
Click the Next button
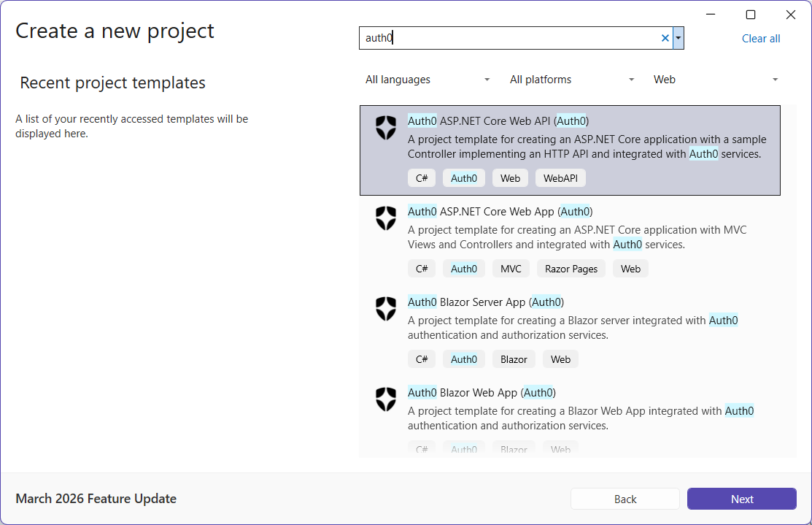pos(741,499)
